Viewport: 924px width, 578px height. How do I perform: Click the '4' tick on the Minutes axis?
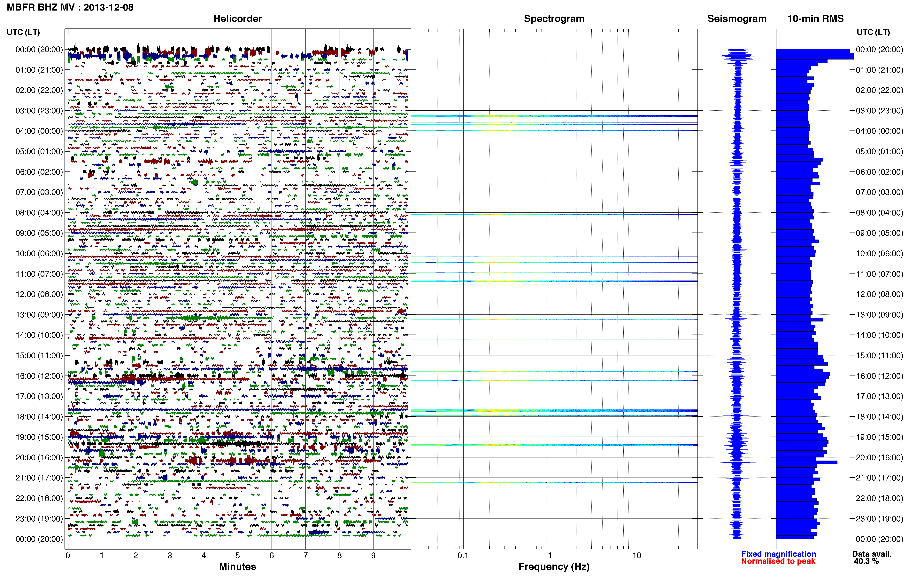(204, 555)
